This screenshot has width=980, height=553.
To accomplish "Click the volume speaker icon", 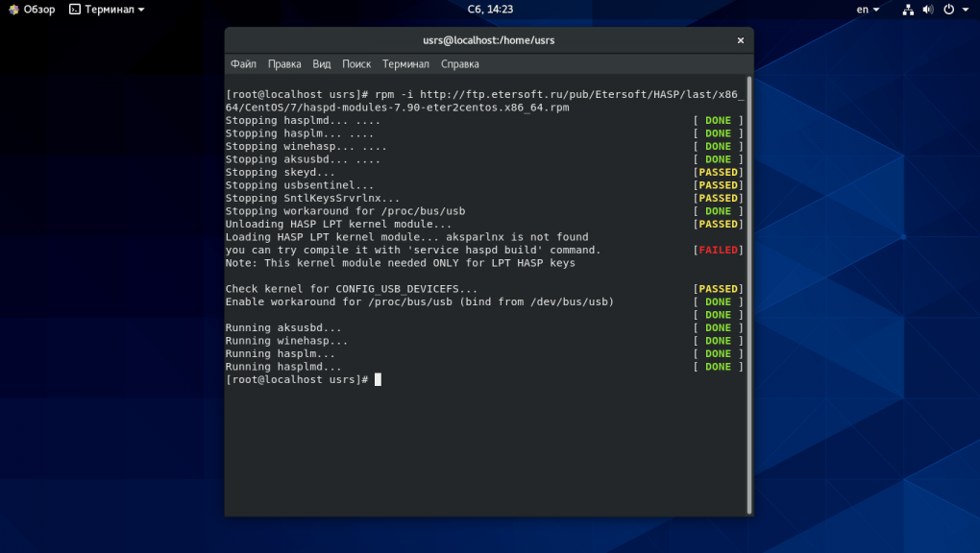I will (x=928, y=10).
